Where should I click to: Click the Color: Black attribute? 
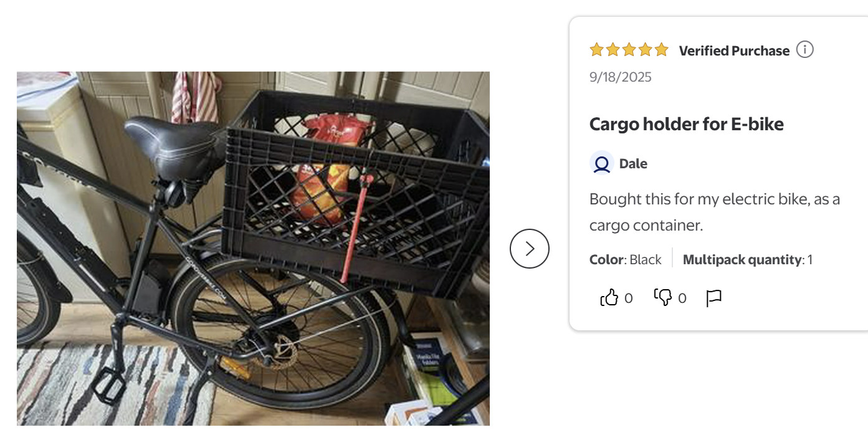(626, 260)
